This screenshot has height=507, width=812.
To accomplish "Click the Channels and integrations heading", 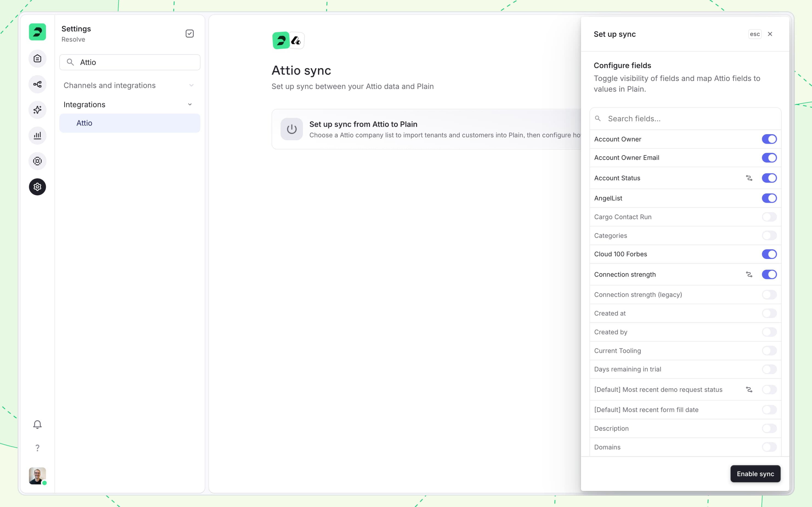I will [x=109, y=86].
